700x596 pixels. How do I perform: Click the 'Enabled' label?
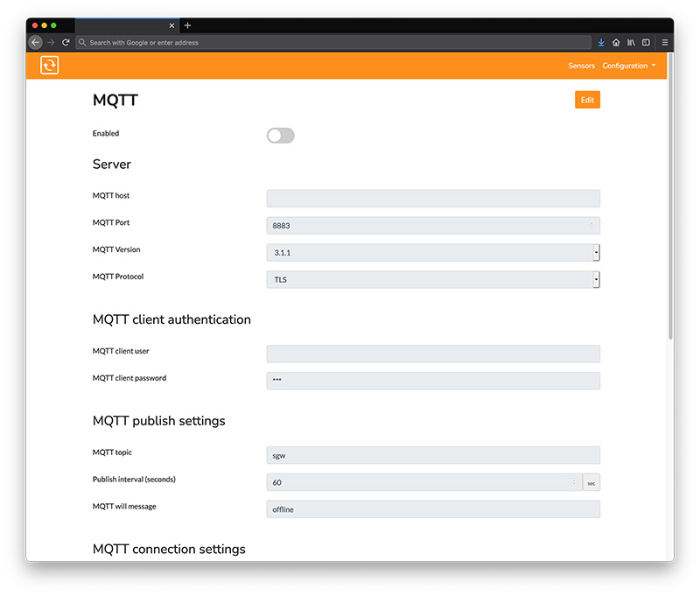[106, 134]
